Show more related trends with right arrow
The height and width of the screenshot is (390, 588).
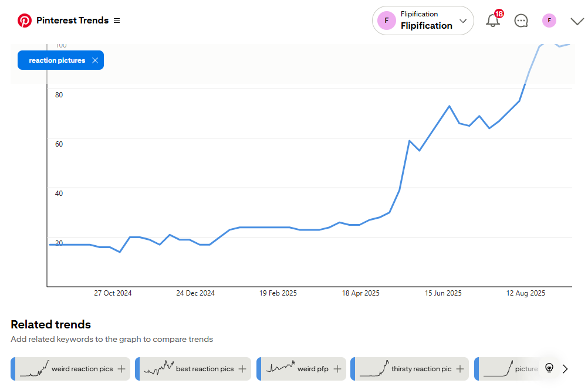(566, 369)
